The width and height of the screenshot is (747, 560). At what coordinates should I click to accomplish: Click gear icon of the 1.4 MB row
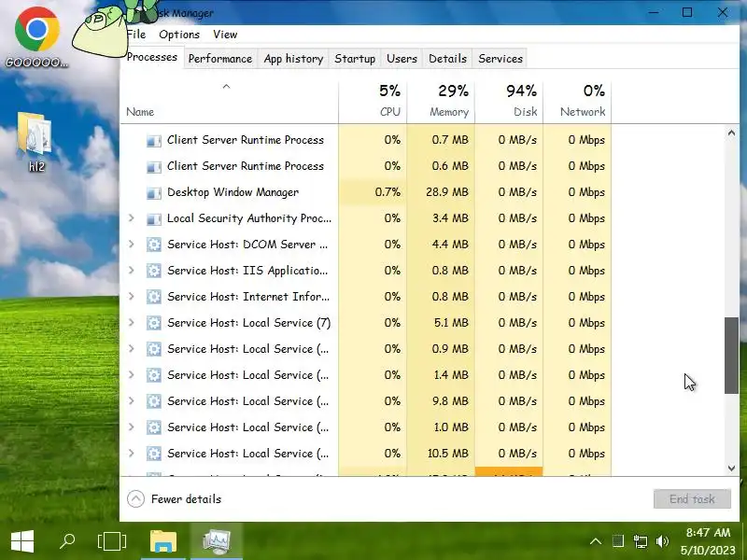153,376
